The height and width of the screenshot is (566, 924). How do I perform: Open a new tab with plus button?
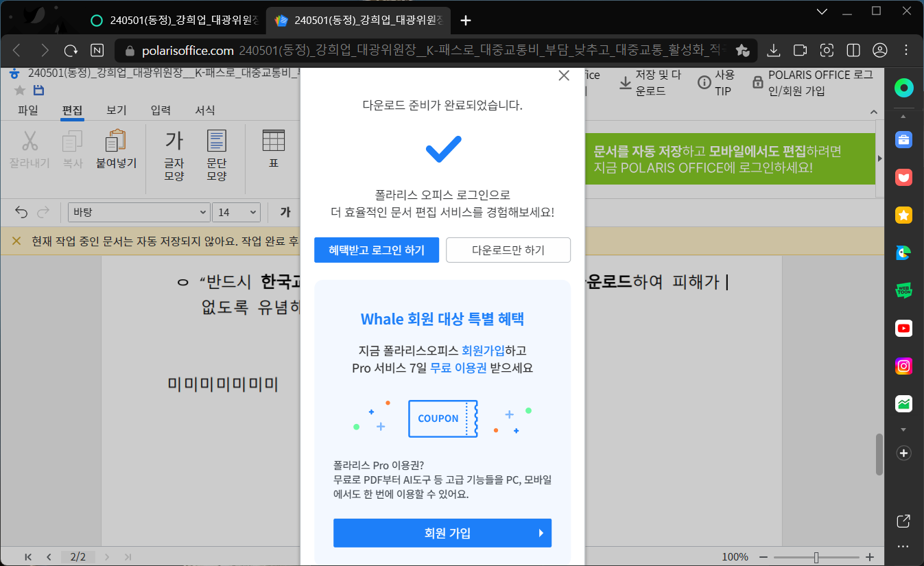click(466, 21)
